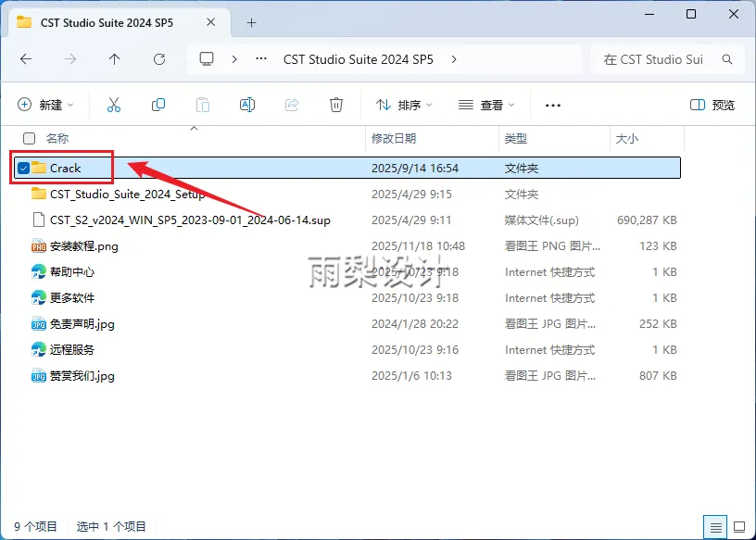The image size is (756, 540).
Task: Switch to details list view icon
Action: coord(715,527)
